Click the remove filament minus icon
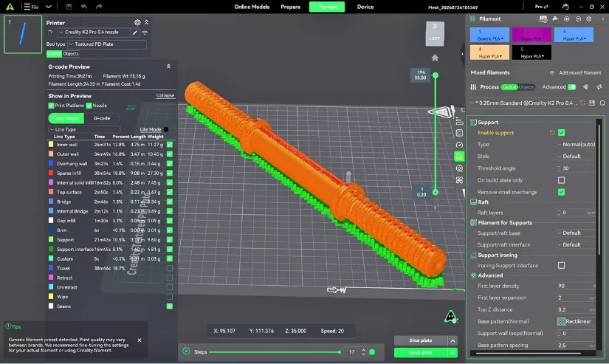 [x=578, y=18]
